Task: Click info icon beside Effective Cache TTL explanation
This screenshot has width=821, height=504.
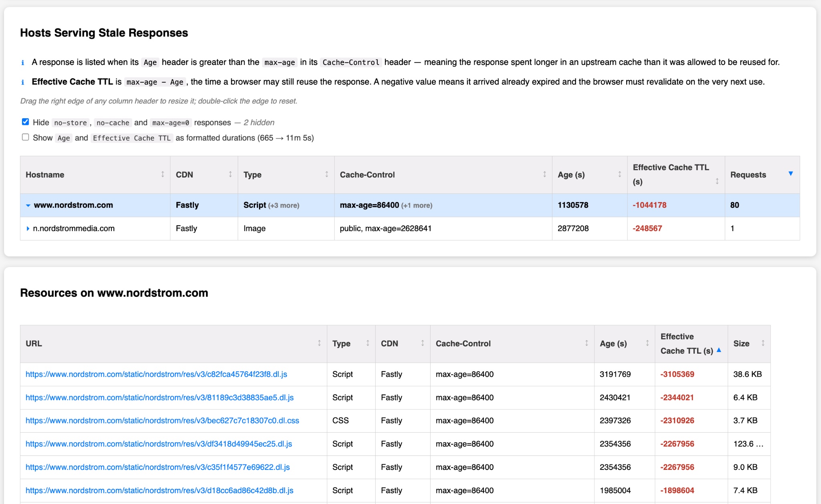Action: pos(23,82)
